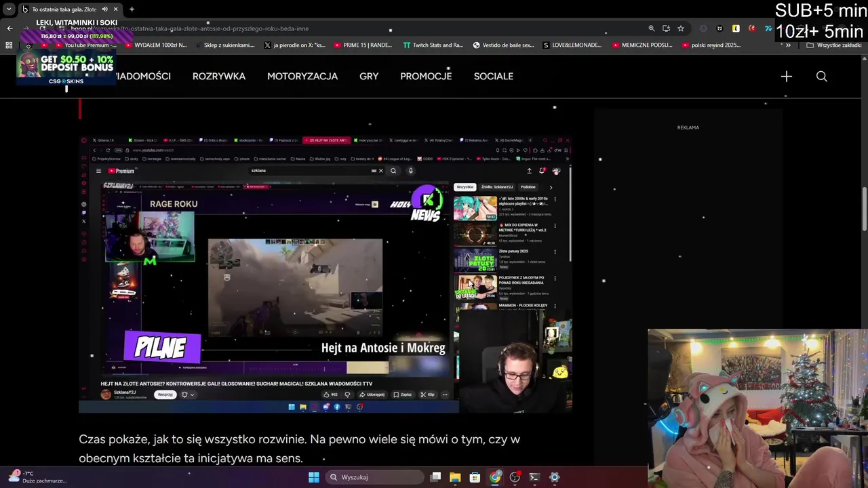
Task: Open 'polski rewind 2025' bookmark
Action: tap(711, 45)
